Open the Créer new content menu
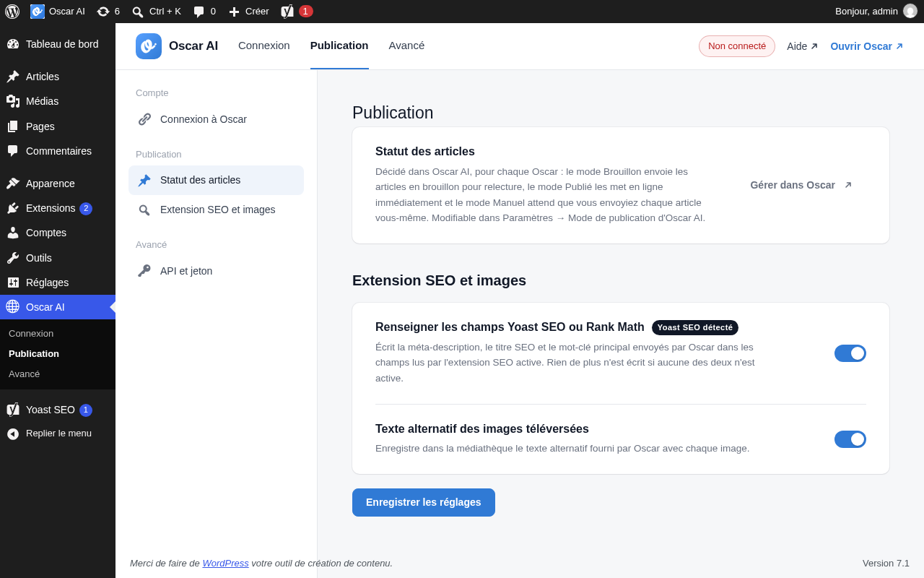The height and width of the screenshot is (578, 924). coord(249,12)
